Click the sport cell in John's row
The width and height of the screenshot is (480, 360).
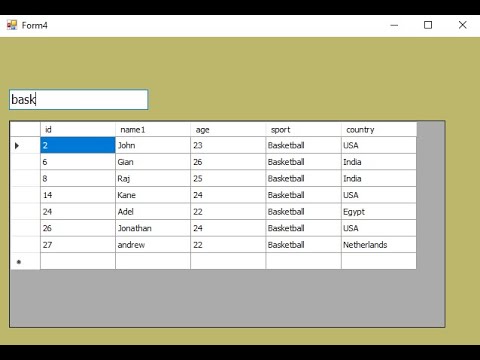(304, 145)
